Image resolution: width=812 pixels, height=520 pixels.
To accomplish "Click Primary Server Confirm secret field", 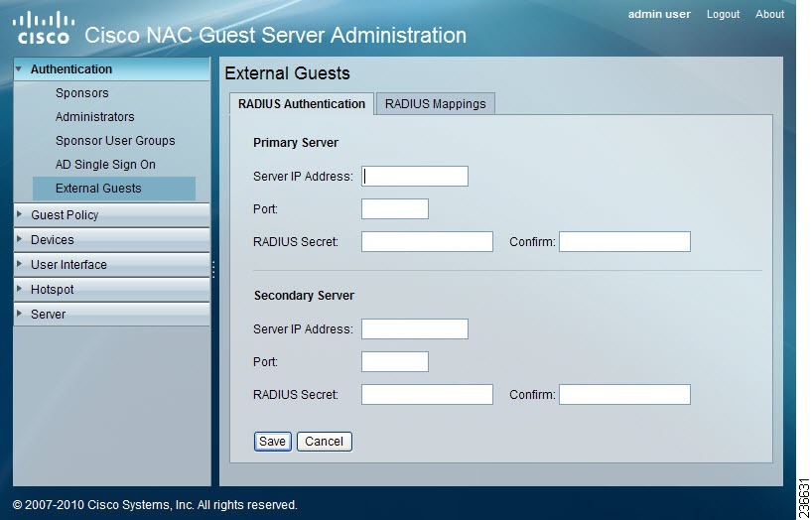I will pos(624,241).
